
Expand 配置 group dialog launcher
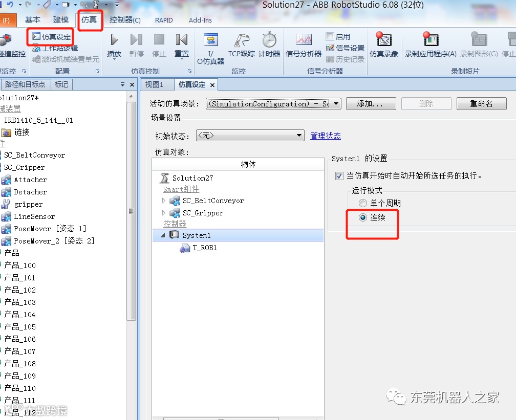(x=97, y=71)
